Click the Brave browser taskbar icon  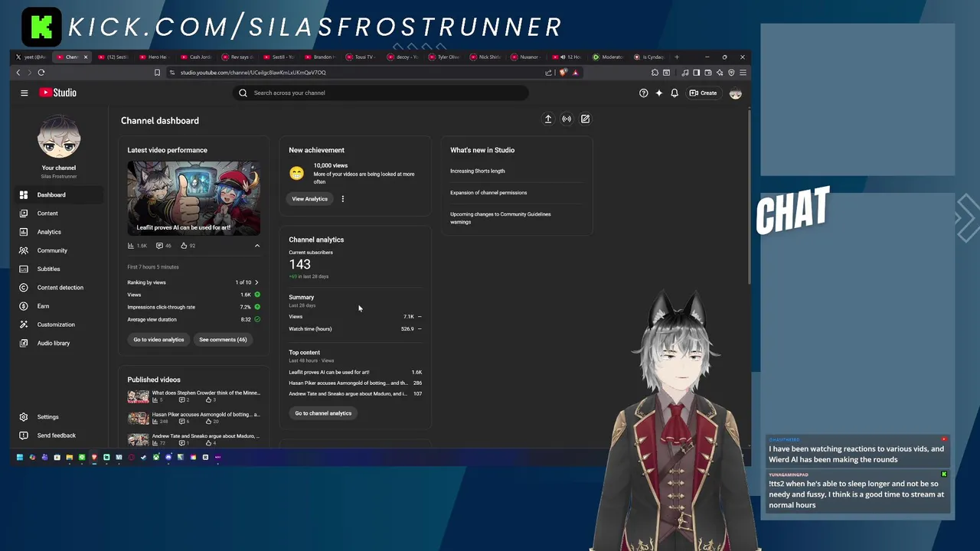click(x=94, y=457)
